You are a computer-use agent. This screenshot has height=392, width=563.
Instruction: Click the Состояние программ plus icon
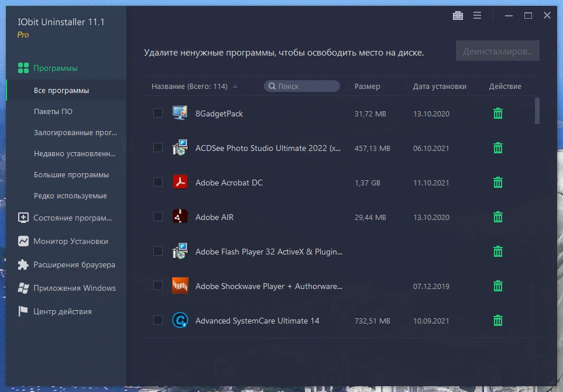click(23, 218)
